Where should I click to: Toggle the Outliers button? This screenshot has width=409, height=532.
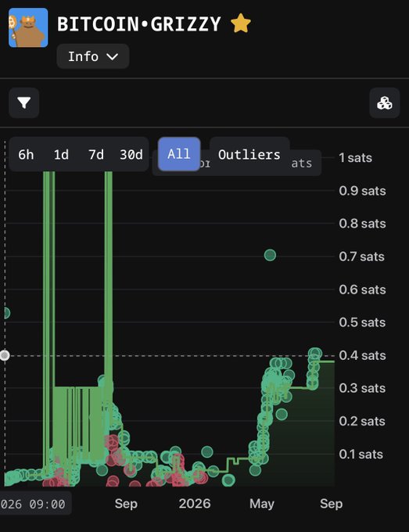[x=249, y=155]
